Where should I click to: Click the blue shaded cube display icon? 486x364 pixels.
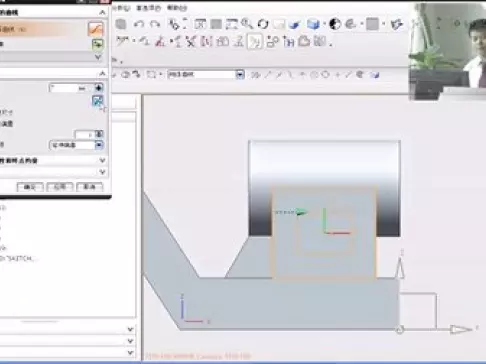313,24
